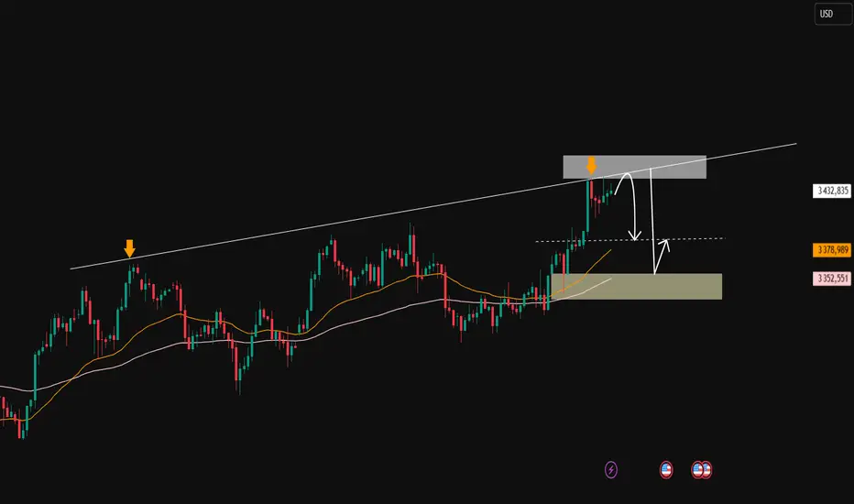
Task: Click the rising white trendline
Action: pos(433,206)
